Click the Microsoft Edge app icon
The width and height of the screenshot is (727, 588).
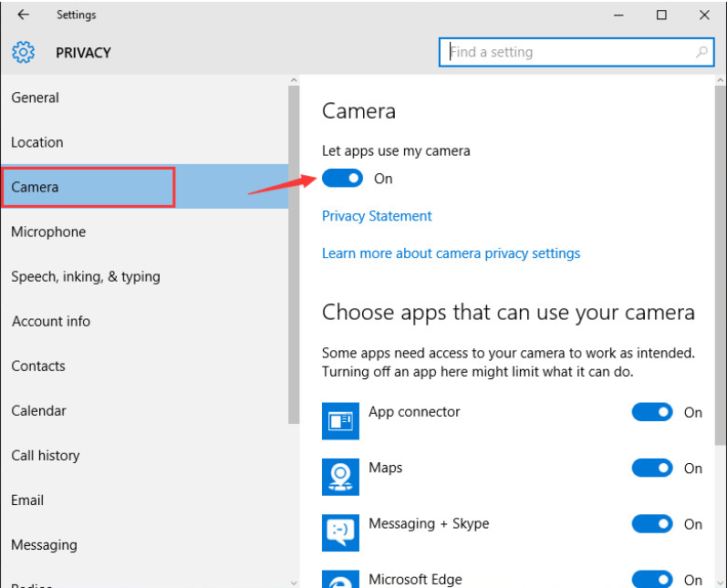pos(340,579)
